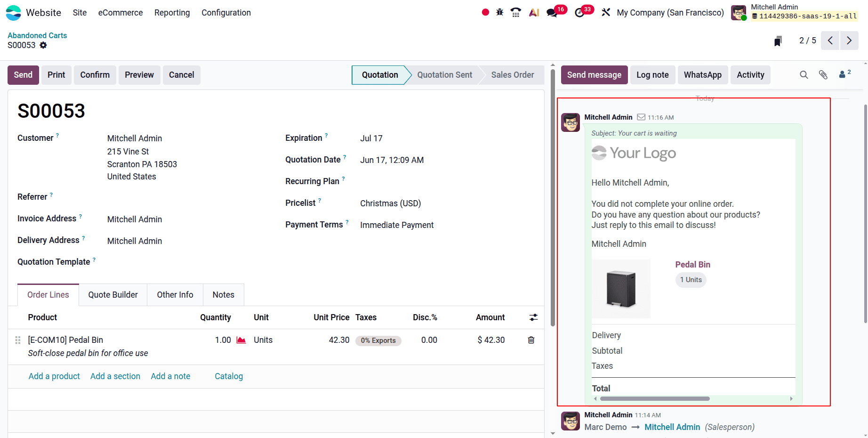Cancel the quotation
Image resolution: width=868 pixels, height=438 pixels.
pyautogui.click(x=182, y=75)
